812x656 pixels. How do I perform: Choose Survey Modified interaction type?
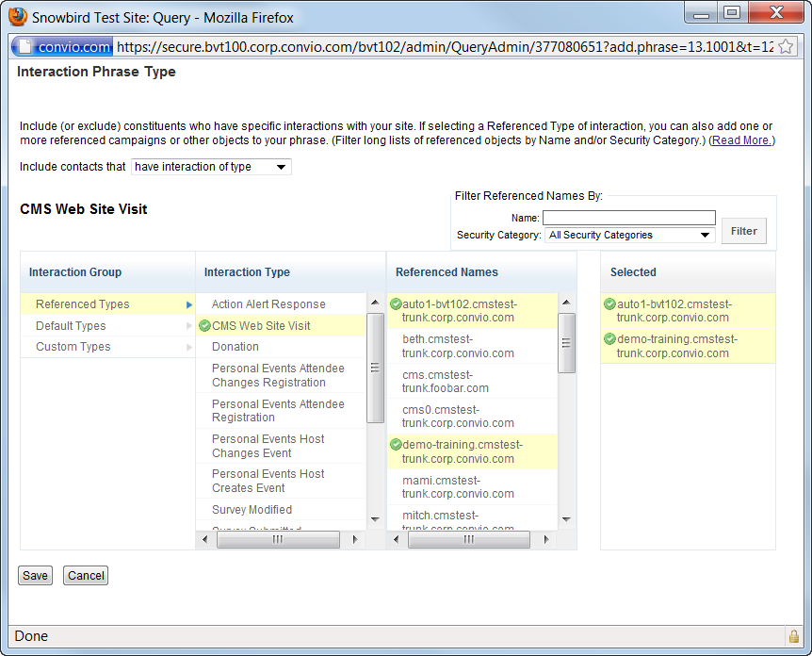click(x=281, y=509)
